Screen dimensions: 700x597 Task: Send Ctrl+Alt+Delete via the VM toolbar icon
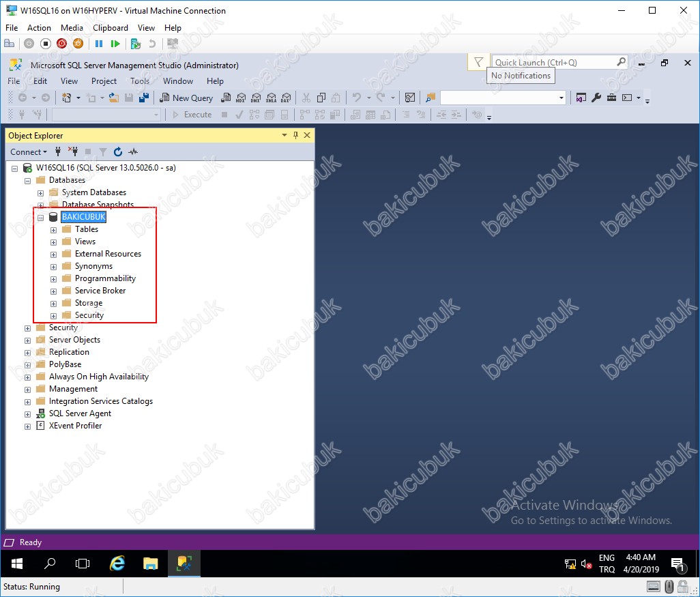9,43
